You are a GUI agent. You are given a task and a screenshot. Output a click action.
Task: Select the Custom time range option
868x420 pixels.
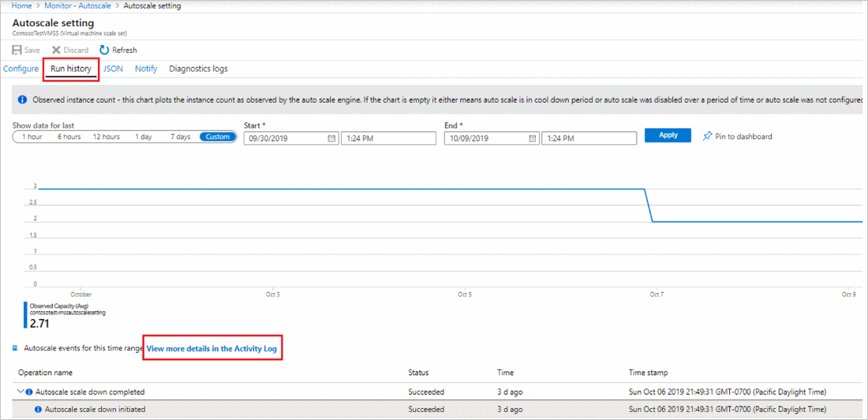218,137
